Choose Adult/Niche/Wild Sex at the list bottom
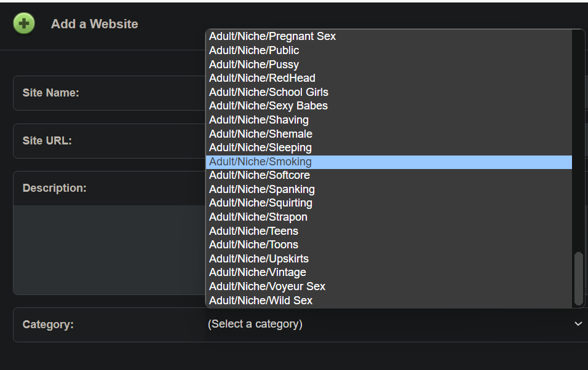Screen dimensions: 588x370 coord(261,301)
